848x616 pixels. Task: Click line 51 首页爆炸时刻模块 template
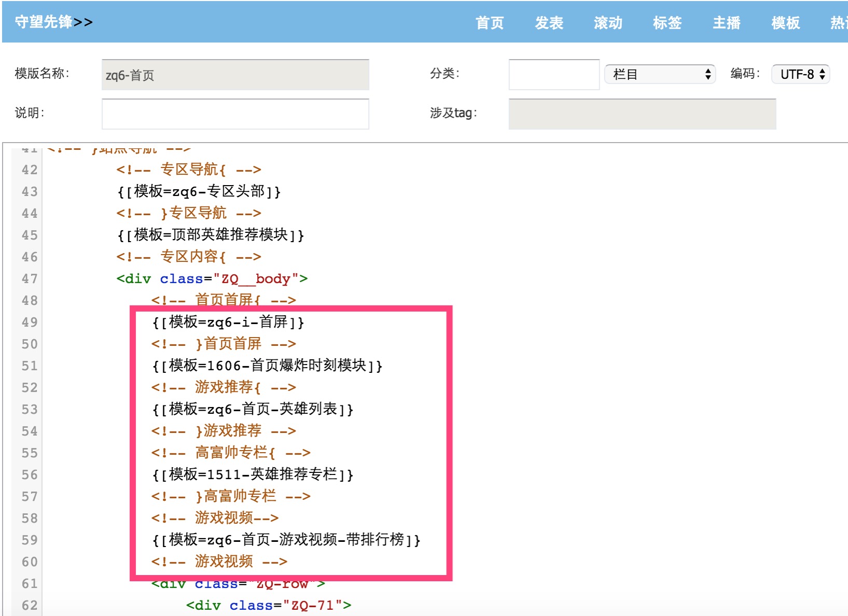pyautogui.click(x=267, y=366)
